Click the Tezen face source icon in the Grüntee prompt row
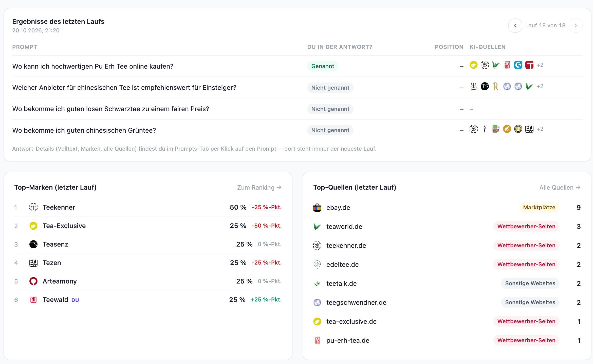This screenshot has height=364, width=593. 529,129
